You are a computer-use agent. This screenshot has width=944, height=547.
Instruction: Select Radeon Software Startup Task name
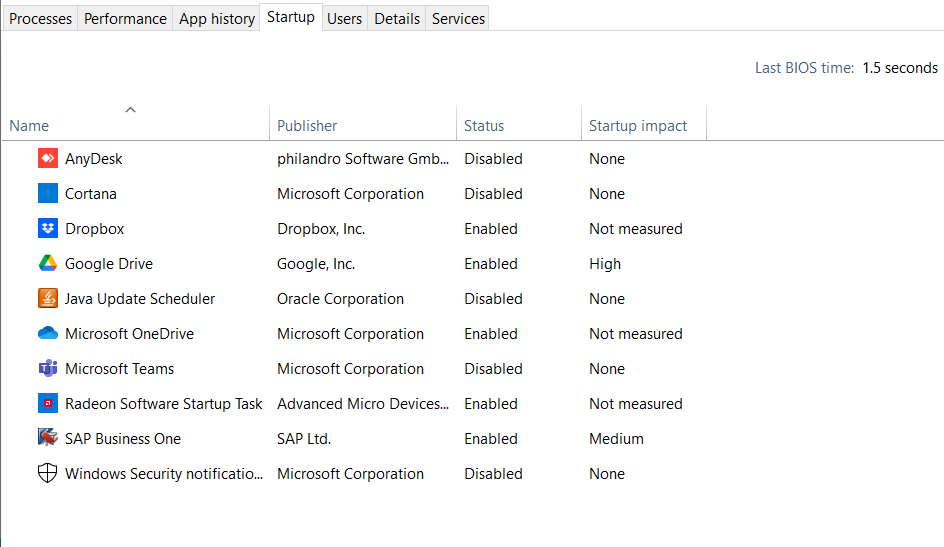tap(164, 404)
